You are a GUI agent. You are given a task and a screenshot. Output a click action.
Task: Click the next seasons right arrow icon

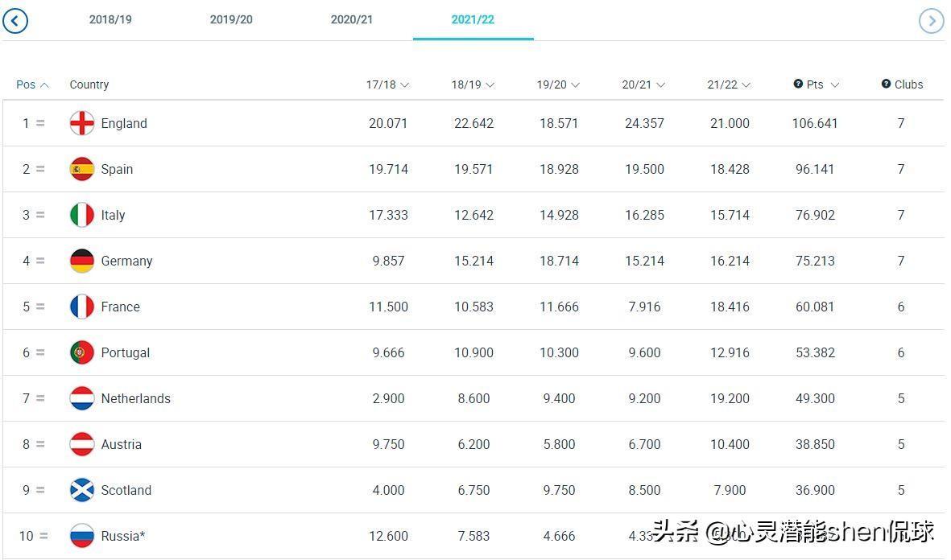point(931,21)
